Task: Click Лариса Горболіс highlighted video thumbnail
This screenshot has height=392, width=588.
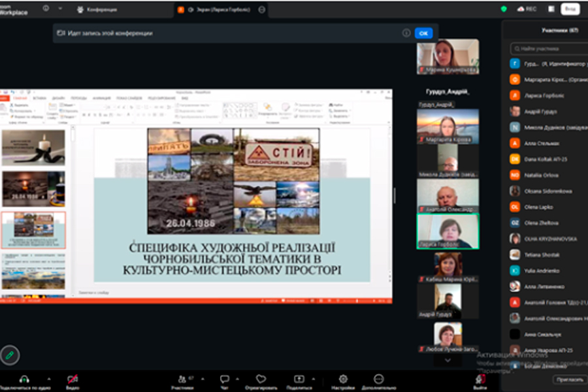Action: click(448, 231)
